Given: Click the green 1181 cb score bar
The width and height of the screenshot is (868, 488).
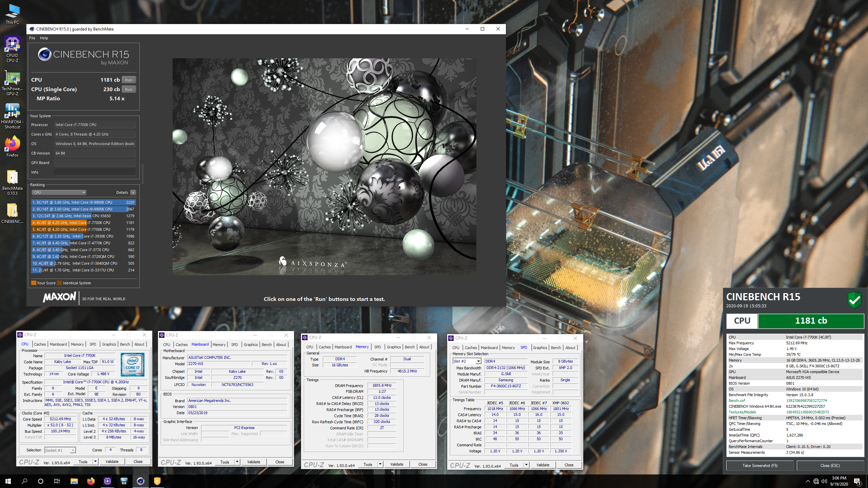Looking at the screenshot, I should point(811,321).
